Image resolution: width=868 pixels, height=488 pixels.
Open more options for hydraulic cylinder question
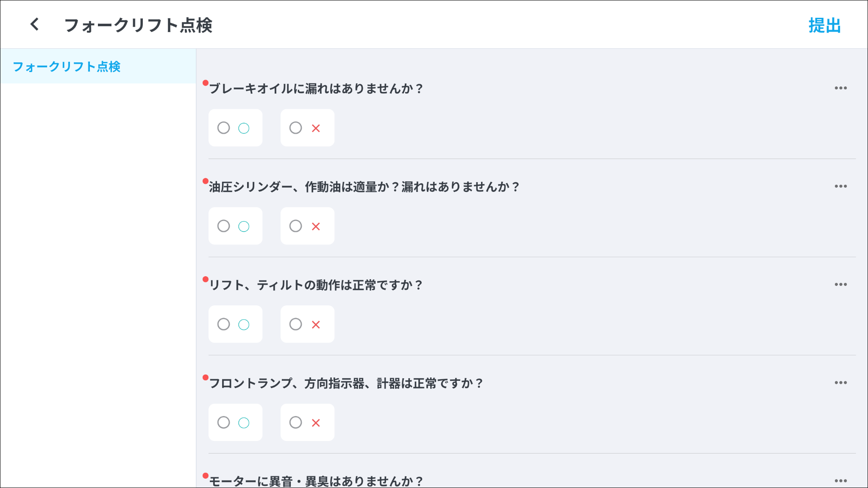[x=840, y=186]
